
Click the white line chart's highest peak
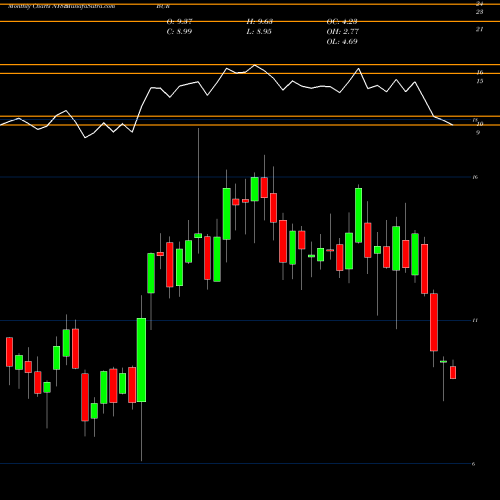[255, 65]
